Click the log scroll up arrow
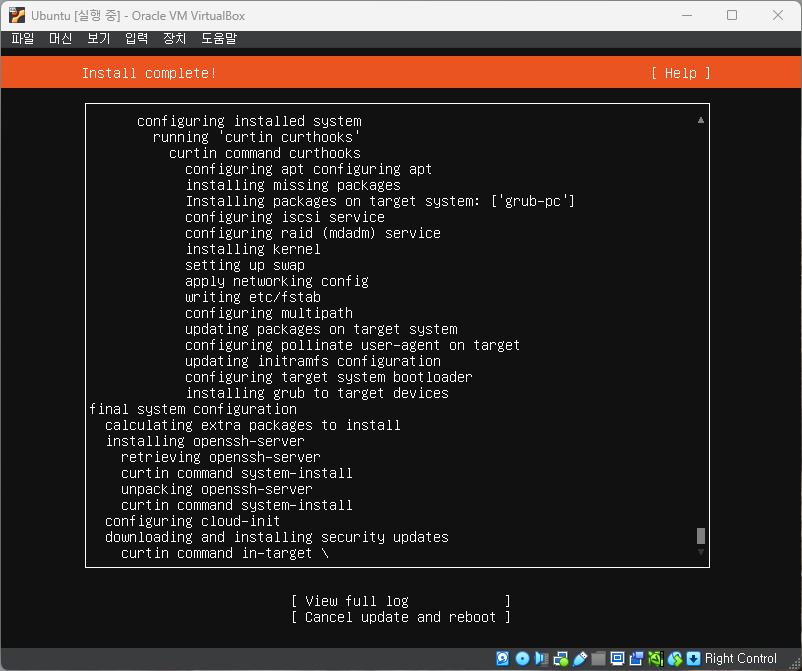802x671 pixels. click(x=701, y=120)
